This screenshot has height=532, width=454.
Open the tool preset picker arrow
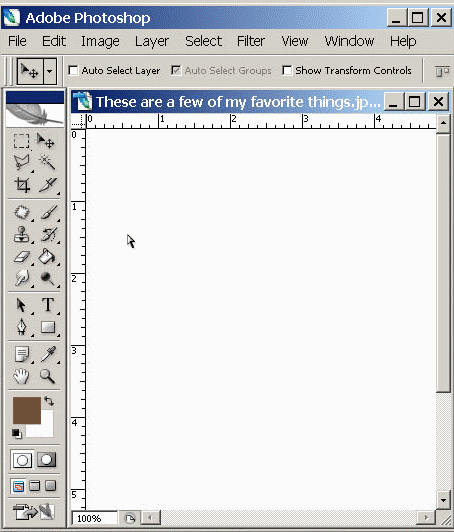pos(50,71)
